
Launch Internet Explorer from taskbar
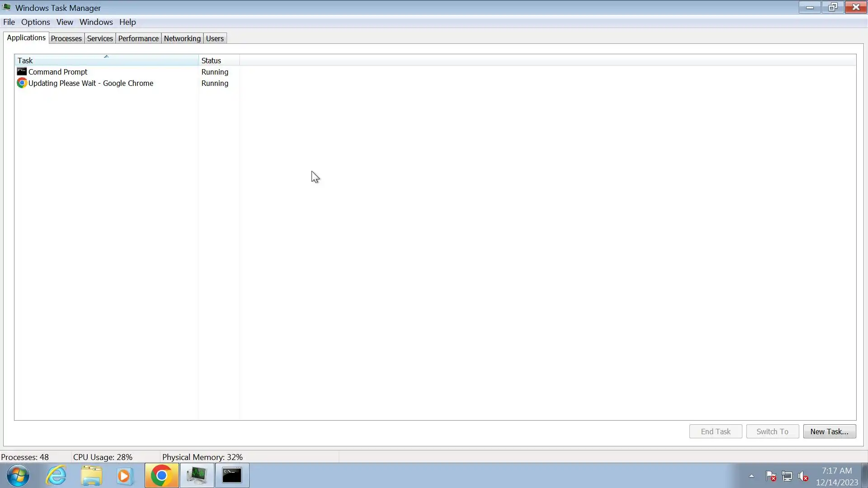(x=57, y=476)
